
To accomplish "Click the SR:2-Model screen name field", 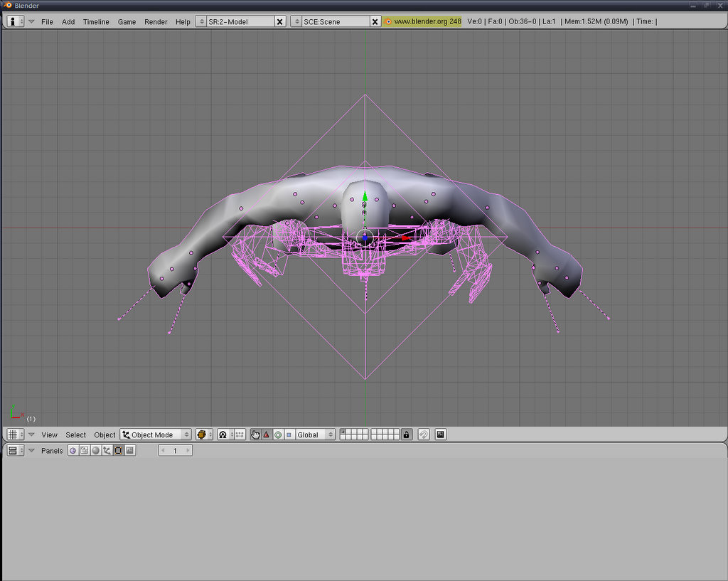I will click(239, 22).
